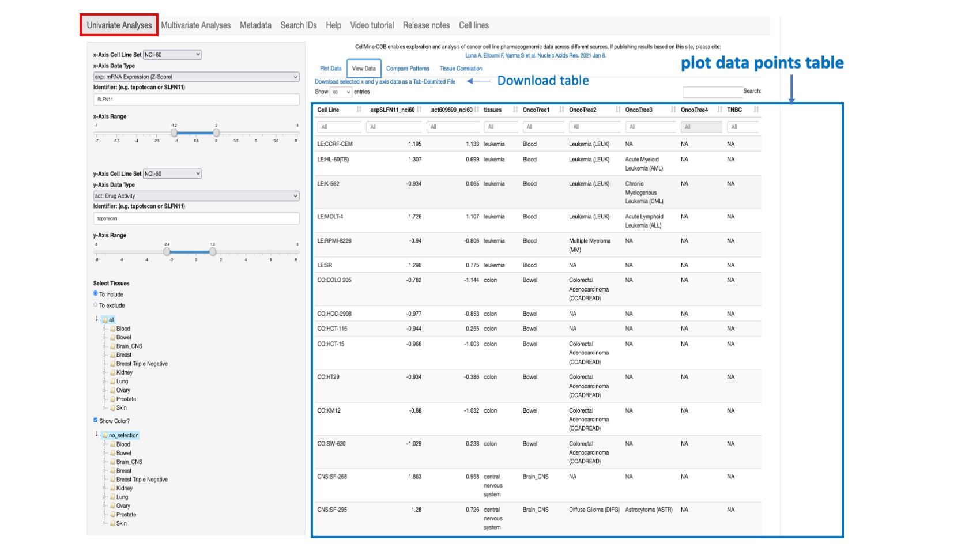Click the Skin folder icon under no_selection
Image resolution: width=980 pixels, height=551 pixels.
click(x=112, y=523)
